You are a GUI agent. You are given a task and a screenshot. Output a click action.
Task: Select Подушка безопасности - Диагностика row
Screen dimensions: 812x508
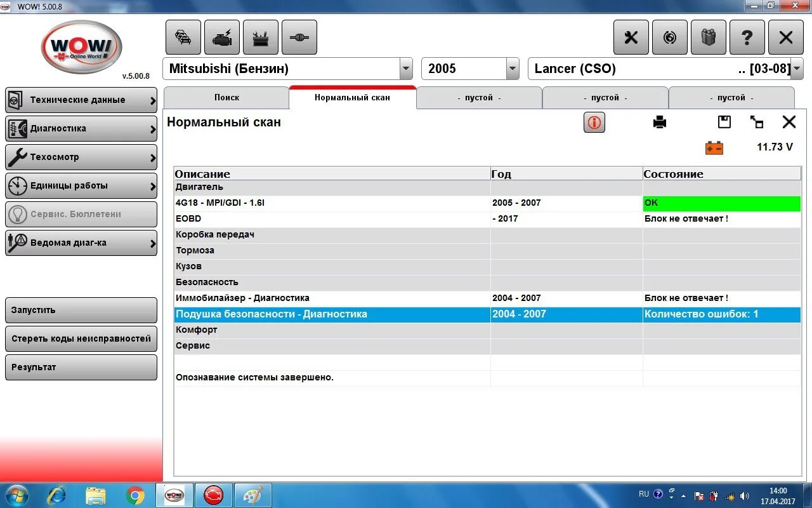[x=487, y=314]
